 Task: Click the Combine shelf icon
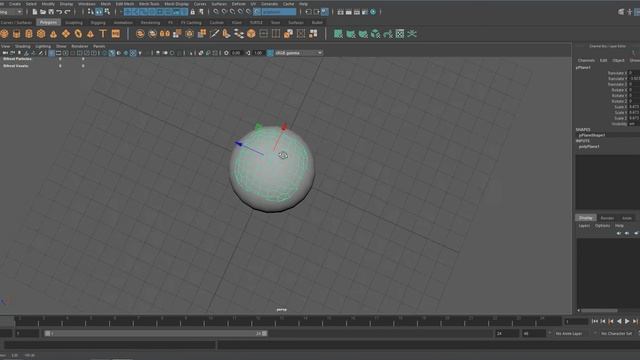pyautogui.click(x=140, y=34)
